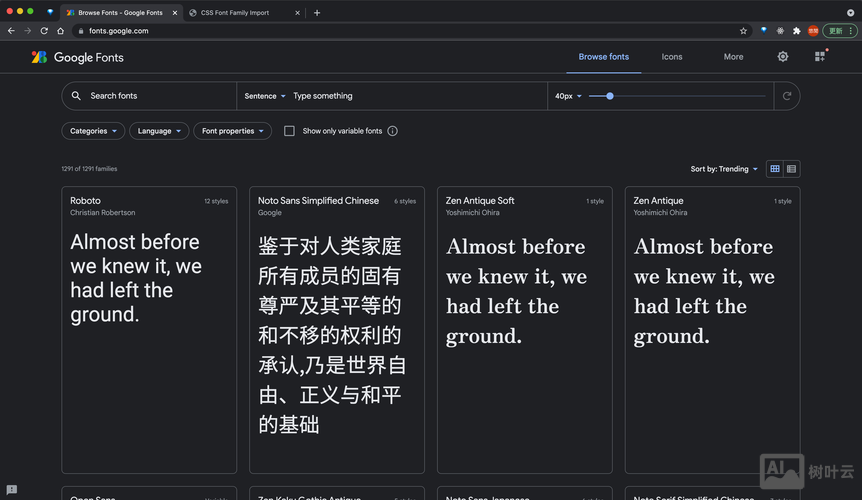862x500 pixels.
Task: Switch to list view layout
Action: [x=791, y=169]
